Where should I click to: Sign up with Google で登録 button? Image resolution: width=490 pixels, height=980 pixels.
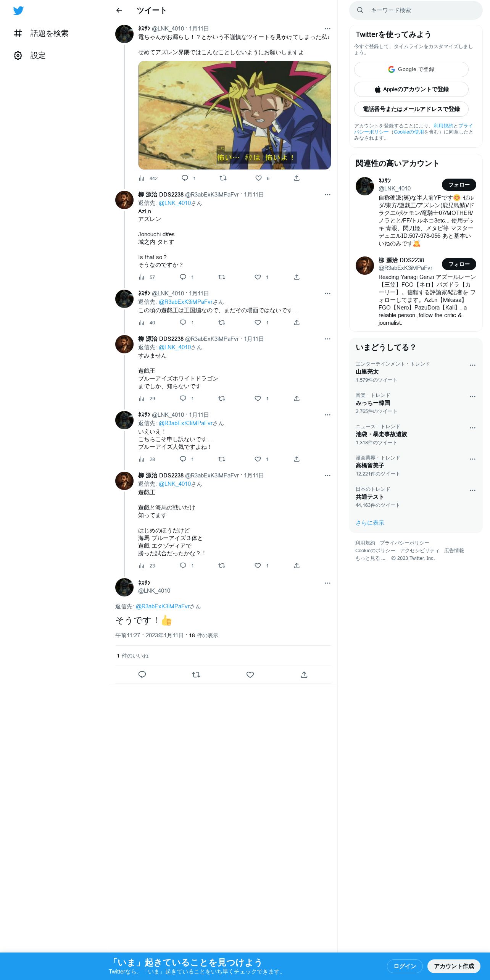pos(411,69)
